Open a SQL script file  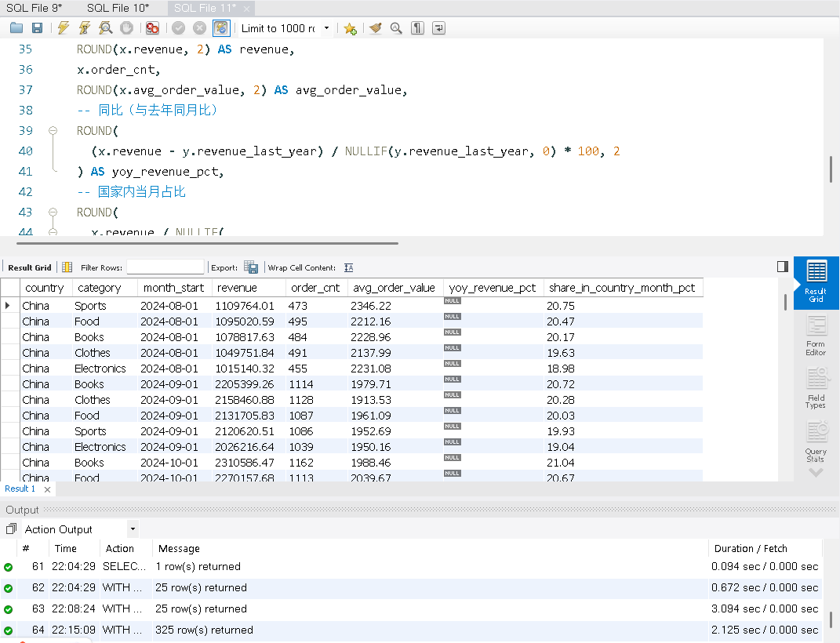16,28
